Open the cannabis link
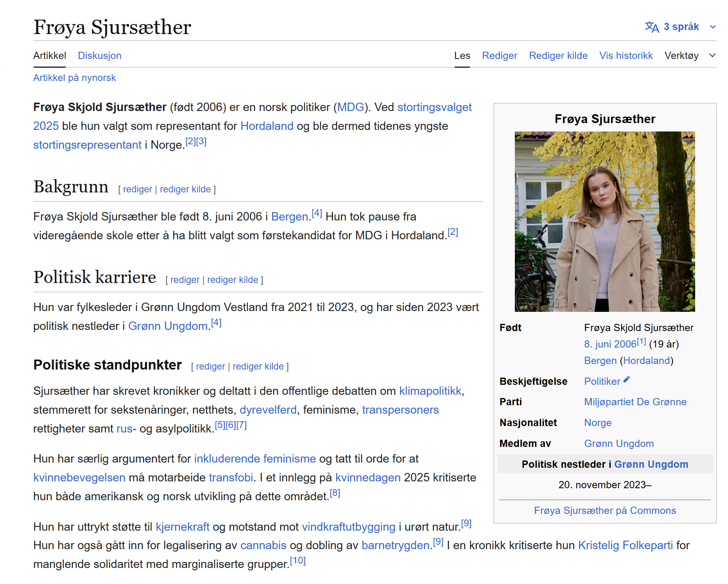The height and width of the screenshot is (584, 728). (264, 545)
